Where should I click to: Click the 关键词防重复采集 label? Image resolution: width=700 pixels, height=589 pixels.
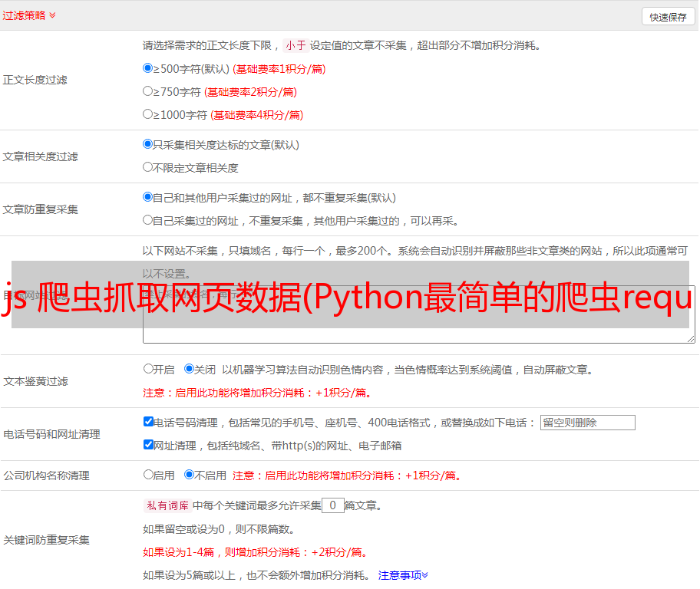[46, 540]
